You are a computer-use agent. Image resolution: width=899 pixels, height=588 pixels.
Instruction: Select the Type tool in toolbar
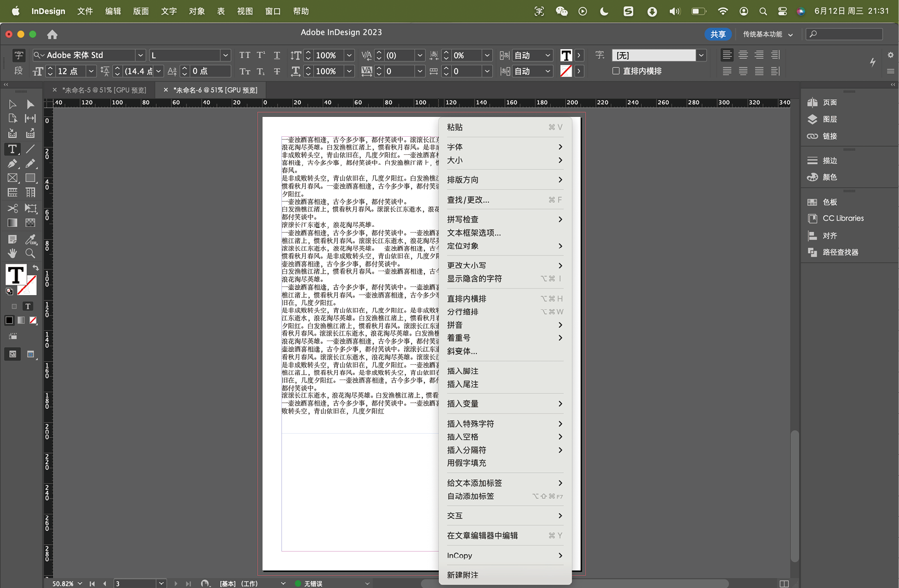click(12, 149)
